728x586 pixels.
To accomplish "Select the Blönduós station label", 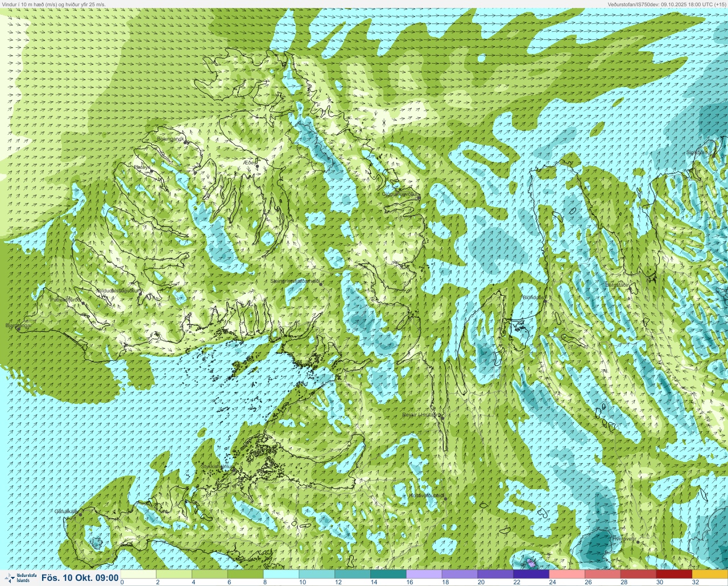I will pos(533,297).
